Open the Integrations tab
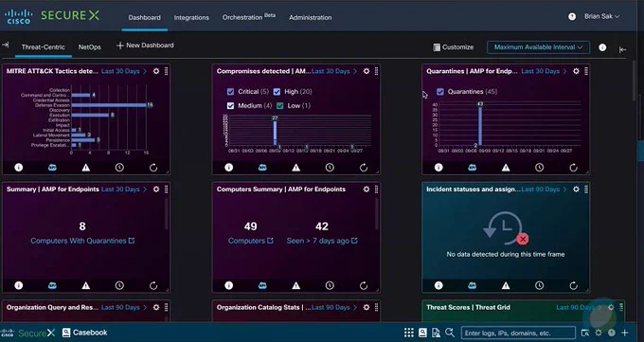 click(191, 17)
